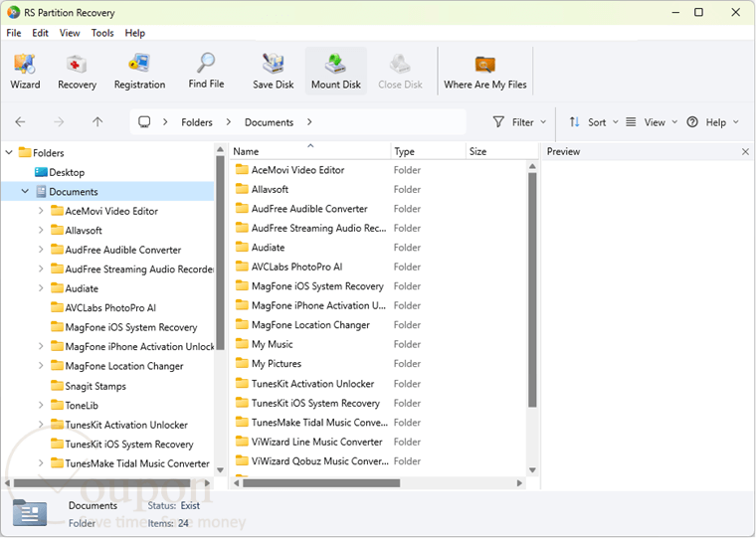756x538 pixels.
Task: Click the tree panel horizontal scrollbar
Action: [x=101, y=482]
